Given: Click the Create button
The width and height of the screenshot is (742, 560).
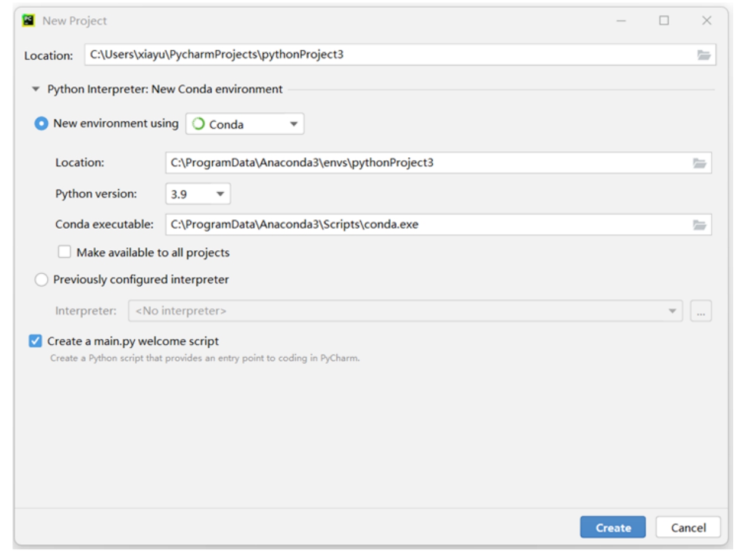Looking at the screenshot, I should pyautogui.click(x=613, y=528).
